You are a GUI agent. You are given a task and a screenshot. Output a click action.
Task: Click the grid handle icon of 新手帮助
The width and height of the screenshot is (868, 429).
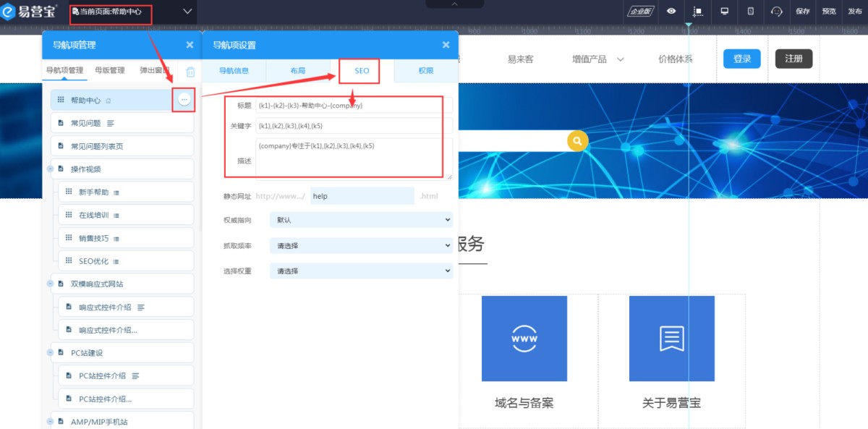point(69,192)
